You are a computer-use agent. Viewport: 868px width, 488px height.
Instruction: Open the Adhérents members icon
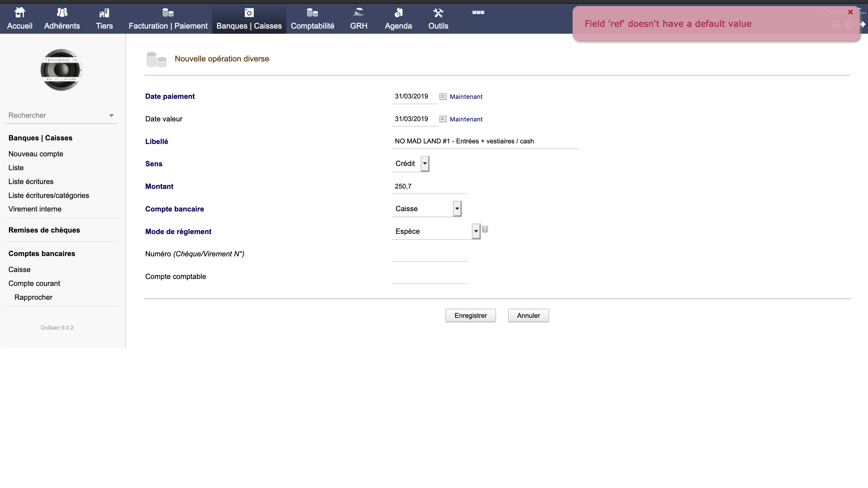(x=62, y=13)
